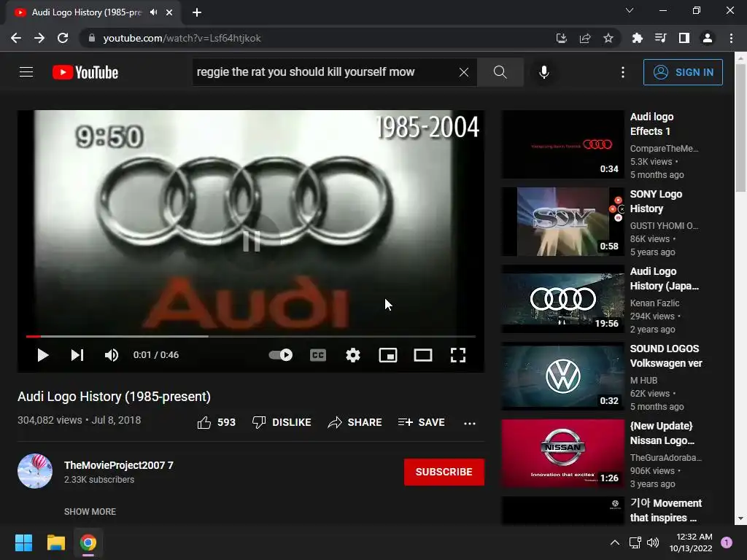Go back in browser history
The width and height of the screenshot is (747, 560).
tap(16, 38)
